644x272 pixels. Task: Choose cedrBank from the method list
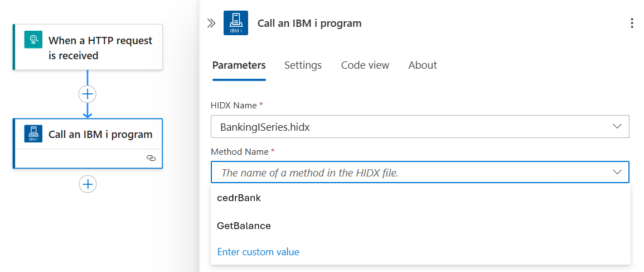[239, 198]
